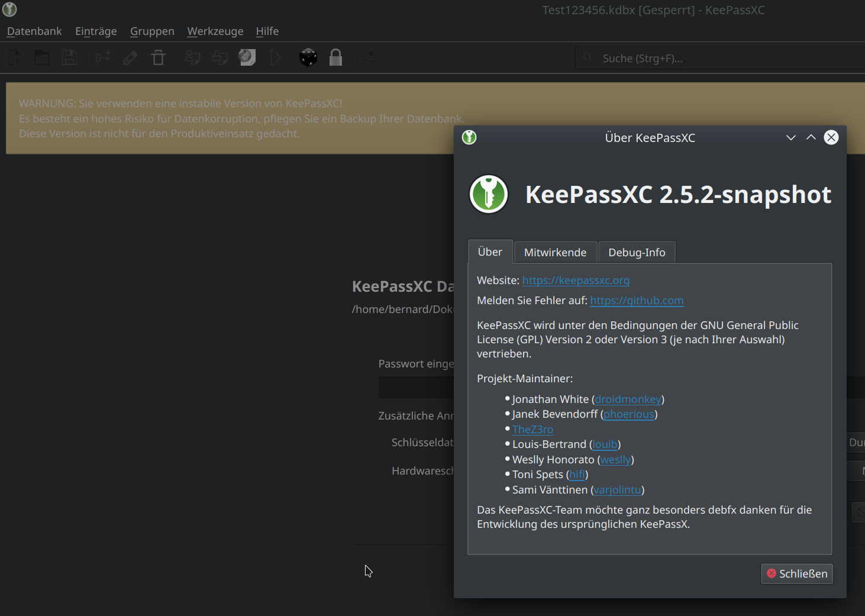Visit the keepassxc.org website link
Screen dimensions: 865x616
[x=575, y=280]
